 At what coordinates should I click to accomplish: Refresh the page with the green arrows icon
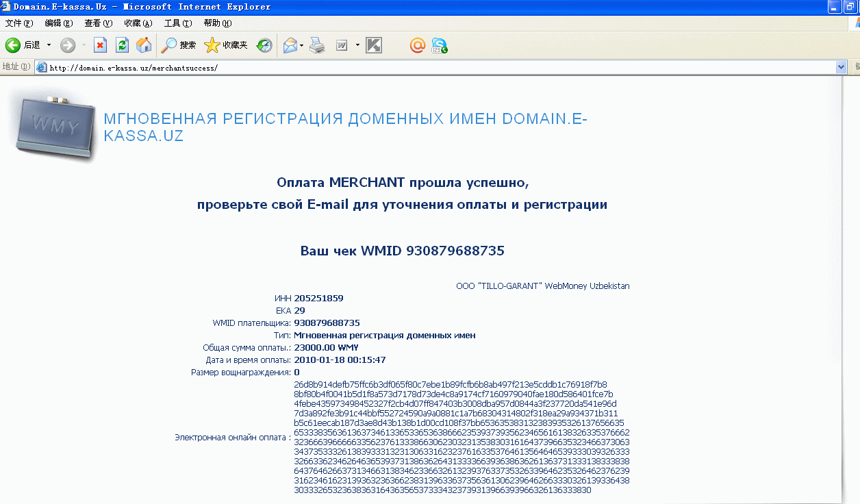pyautogui.click(x=123, y=45)
